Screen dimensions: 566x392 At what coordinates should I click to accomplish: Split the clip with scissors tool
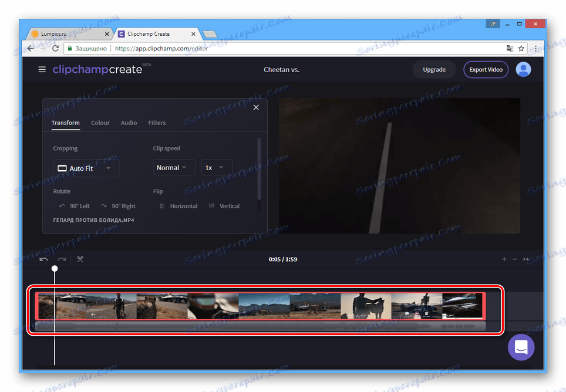[x=80, y=259]
